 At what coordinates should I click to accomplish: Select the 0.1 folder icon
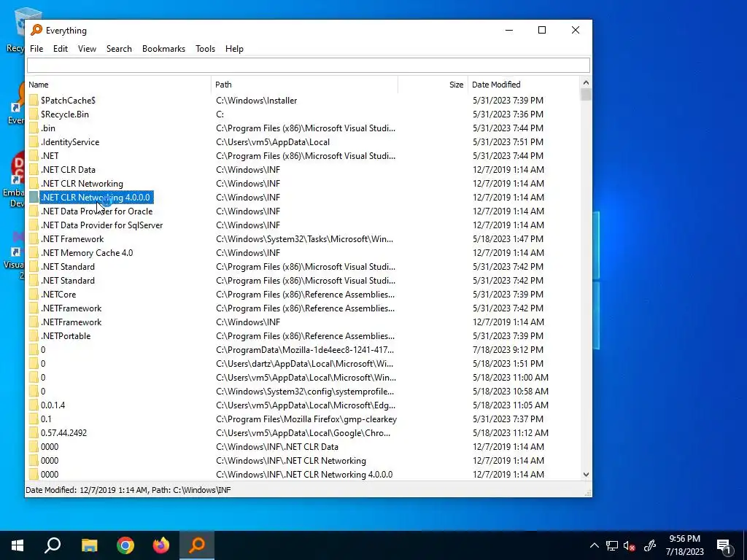pyautogui.click(x=34, y=419)
